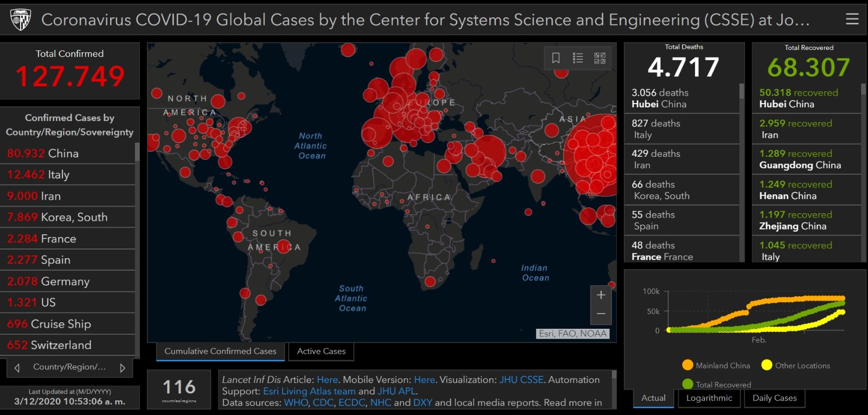Open the hamburger menu at top right

(852, 19)
